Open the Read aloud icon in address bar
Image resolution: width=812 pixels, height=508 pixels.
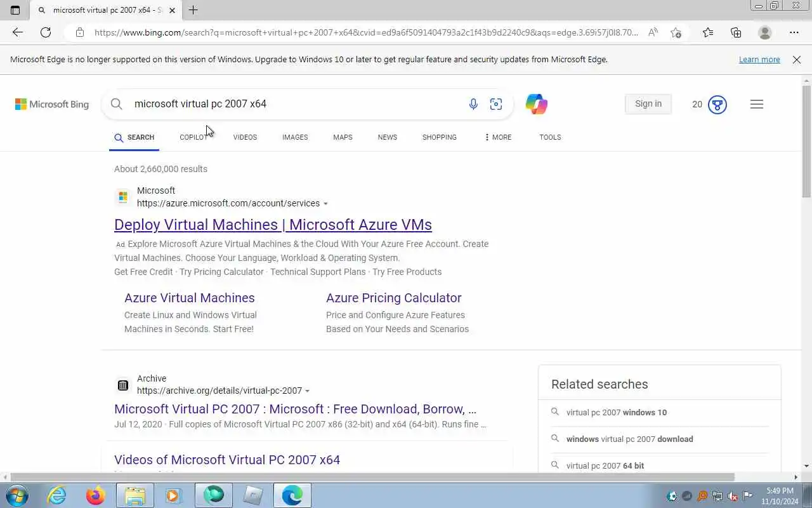[653, 32]
